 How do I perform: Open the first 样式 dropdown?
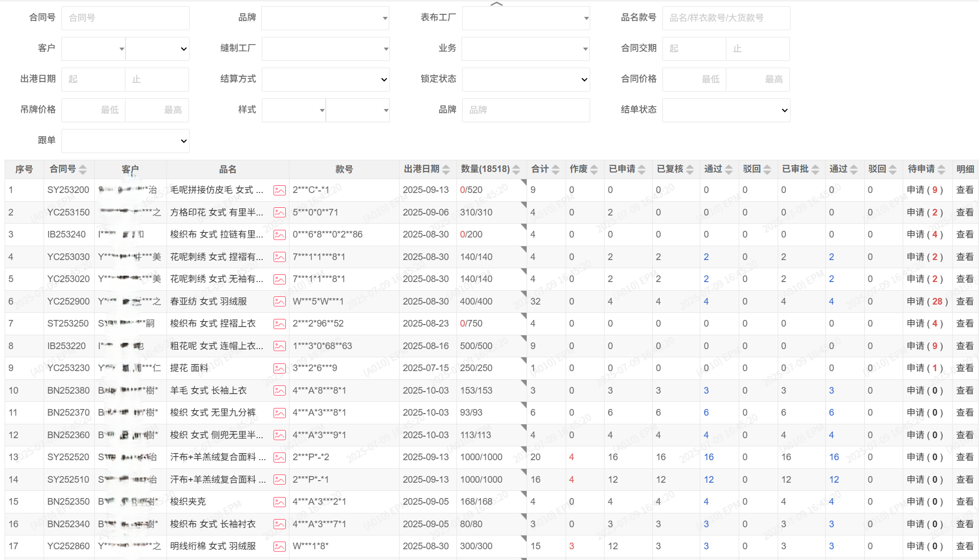pos(294,110)
